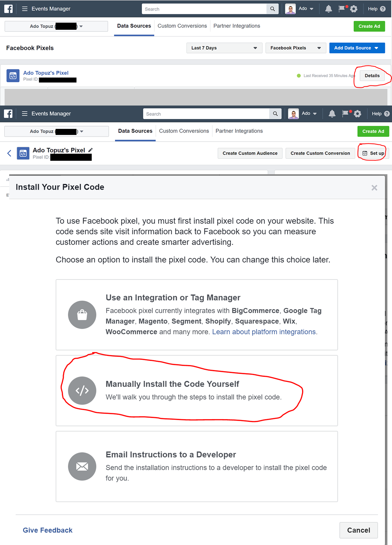Click the pencil icon to rename the pixel
392x545 pixels.
coord(90,150)
